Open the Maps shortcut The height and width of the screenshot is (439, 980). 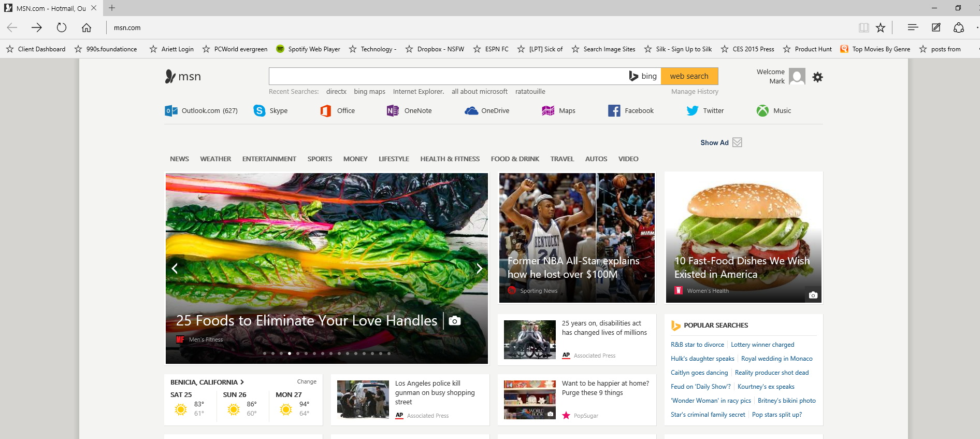click(558, 110)
